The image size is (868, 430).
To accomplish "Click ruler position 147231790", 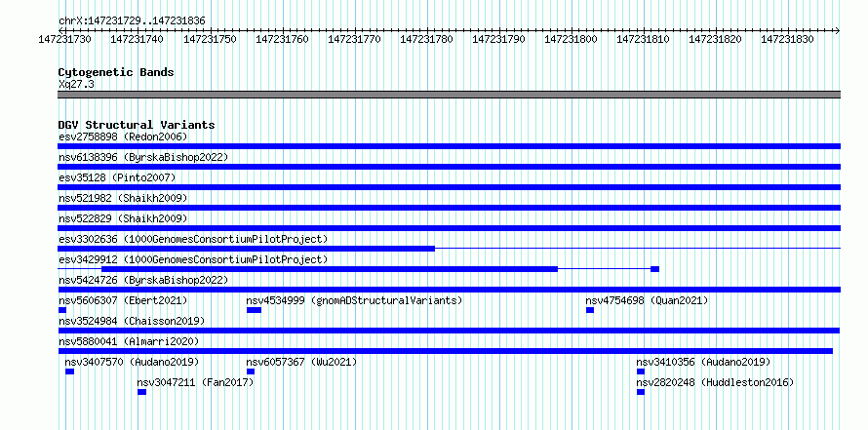I will point(498,39).
